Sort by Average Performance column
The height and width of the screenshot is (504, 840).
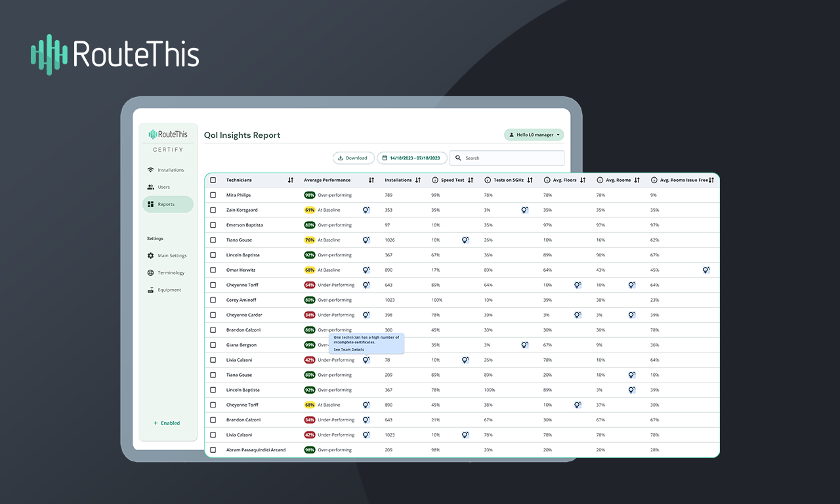tap(371, 180)
